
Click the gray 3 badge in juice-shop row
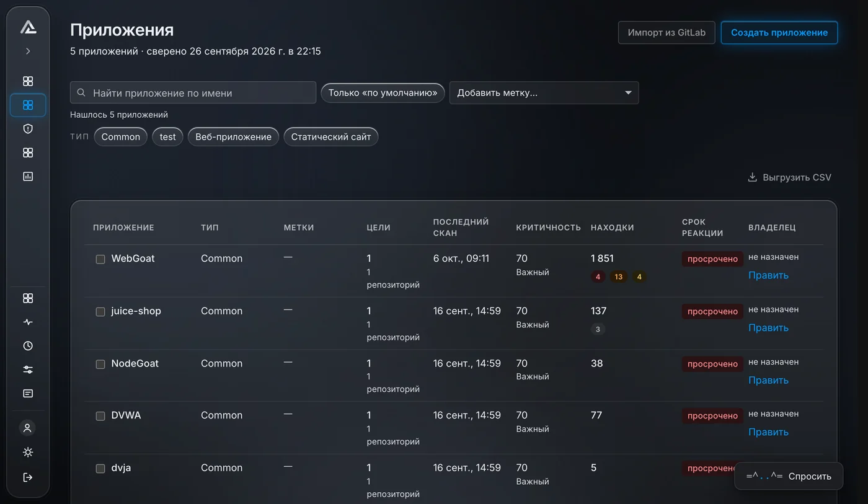598,329
